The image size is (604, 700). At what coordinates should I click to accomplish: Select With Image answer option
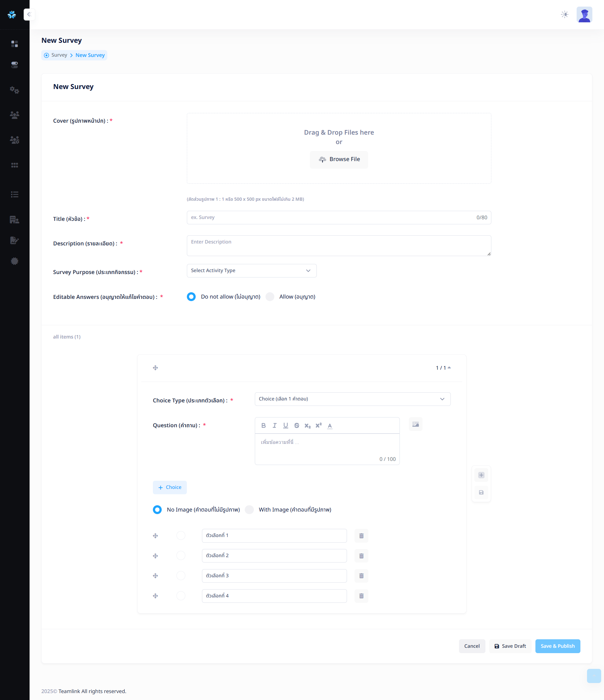[249, 509]
